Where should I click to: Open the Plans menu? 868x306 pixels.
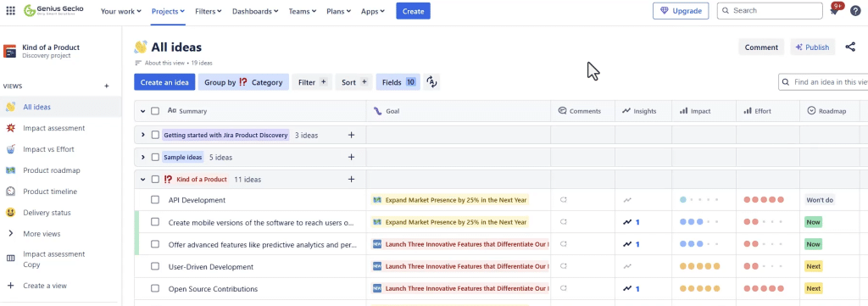click(x=339, y=11)
